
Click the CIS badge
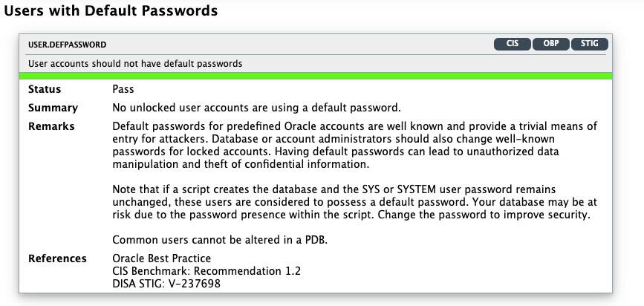pos(513,44)
